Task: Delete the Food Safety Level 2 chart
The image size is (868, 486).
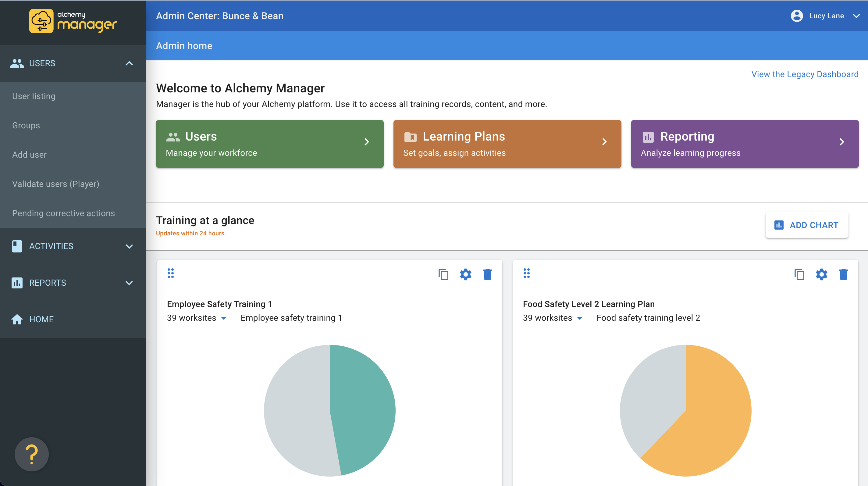Action: point(843,274)
